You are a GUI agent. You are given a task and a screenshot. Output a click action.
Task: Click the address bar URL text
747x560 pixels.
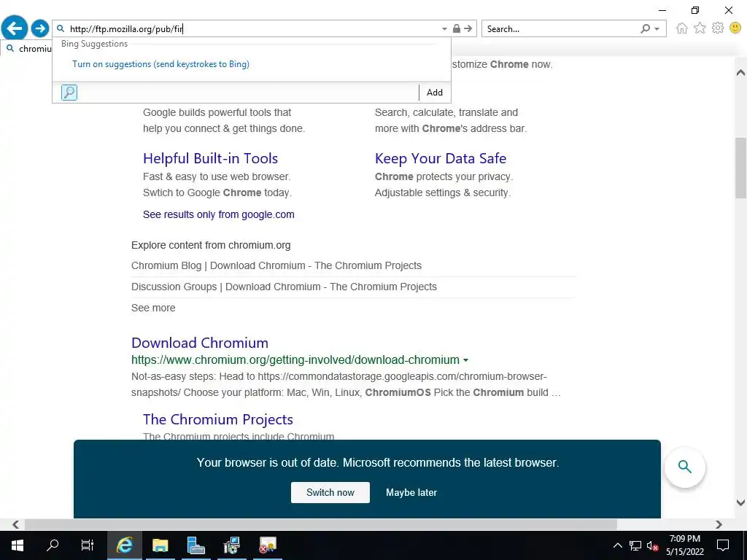coord(126,29)
